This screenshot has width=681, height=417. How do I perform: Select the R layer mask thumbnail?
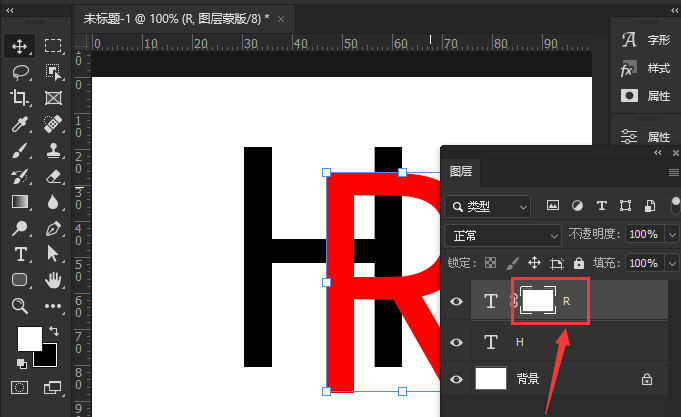click(538, 300)
